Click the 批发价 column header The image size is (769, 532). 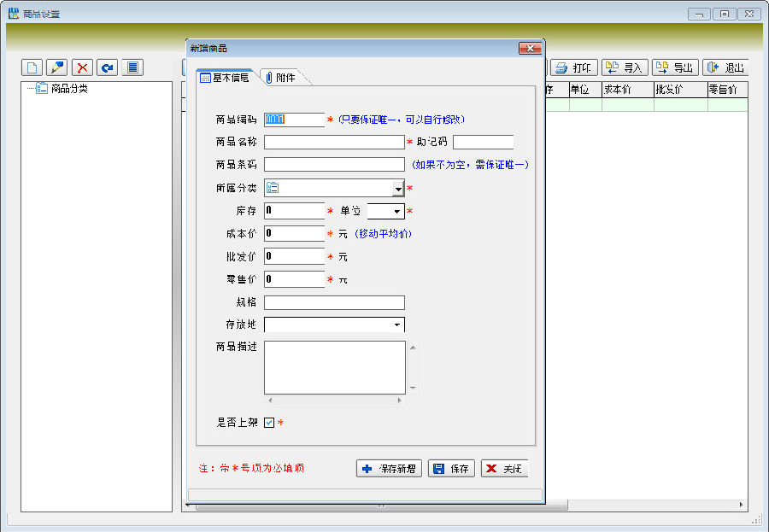(681, 90)
